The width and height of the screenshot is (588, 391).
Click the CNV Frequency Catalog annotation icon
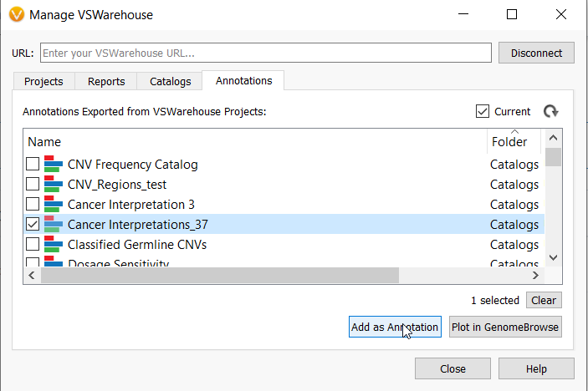tap(54, 164)
